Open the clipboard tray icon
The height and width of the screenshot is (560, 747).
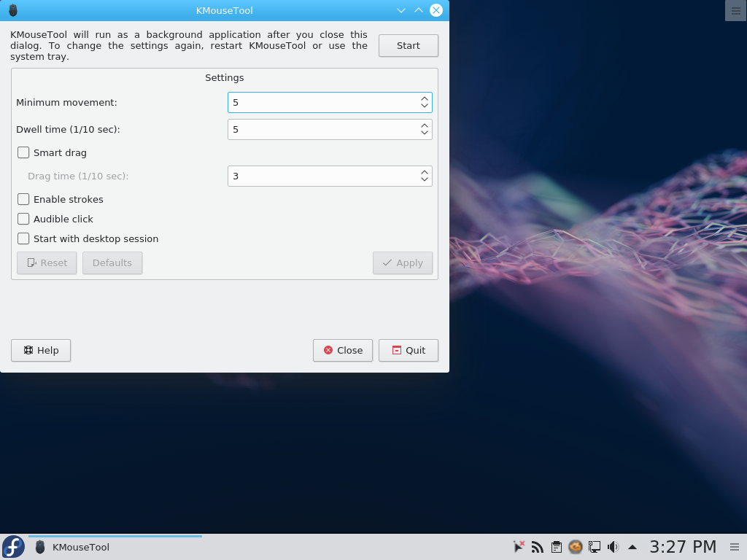pos(557,547)
